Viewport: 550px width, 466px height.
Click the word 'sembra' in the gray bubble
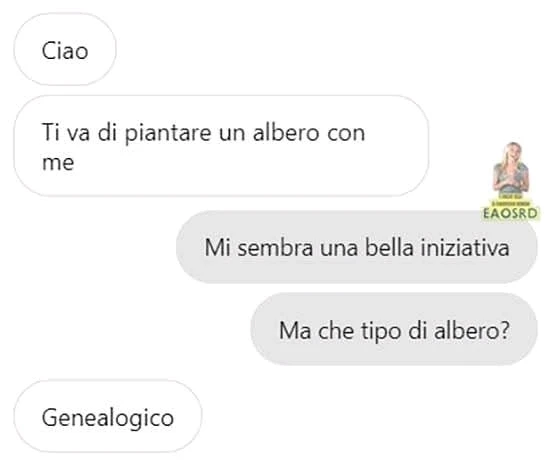pyautogui.click(x=275, y=247)
